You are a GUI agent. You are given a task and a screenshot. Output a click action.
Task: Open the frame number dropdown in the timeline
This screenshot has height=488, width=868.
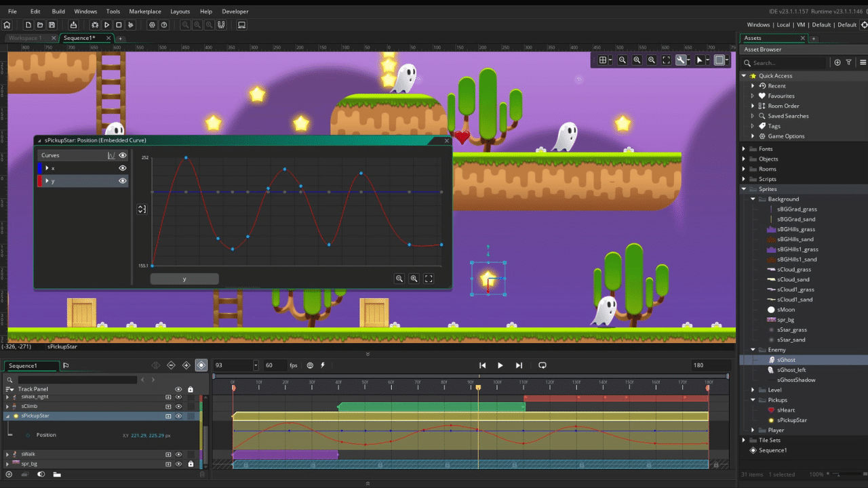(254, 365)
